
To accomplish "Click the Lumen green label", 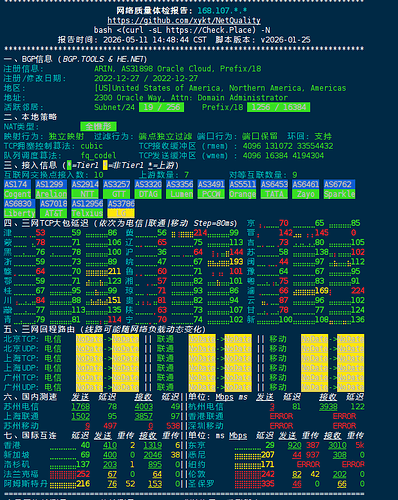I will pos(180,194).
